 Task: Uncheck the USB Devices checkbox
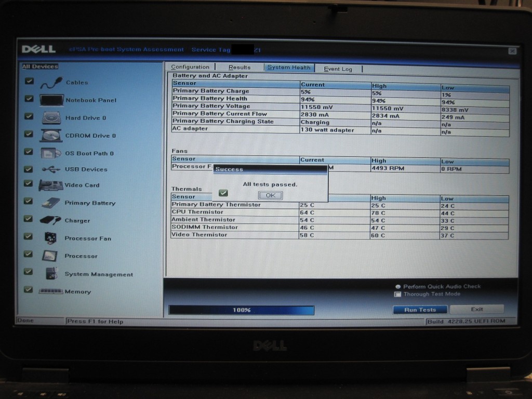point(29,169)
